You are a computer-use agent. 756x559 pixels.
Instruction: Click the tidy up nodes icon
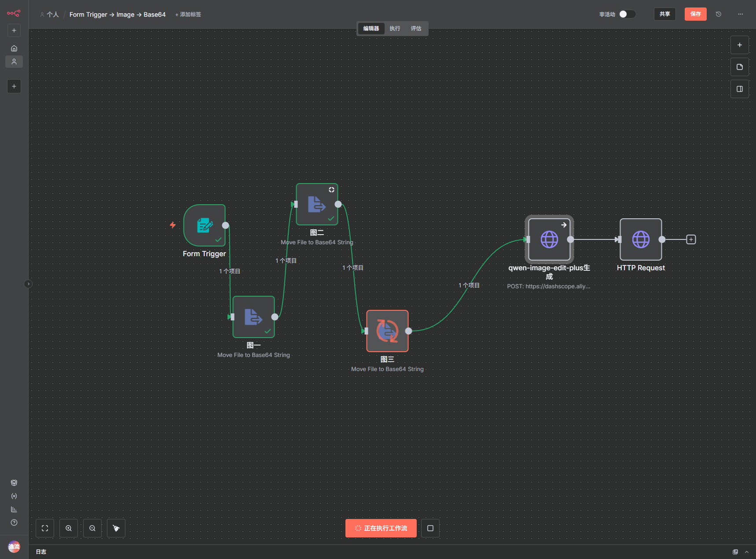click(116, 528)
